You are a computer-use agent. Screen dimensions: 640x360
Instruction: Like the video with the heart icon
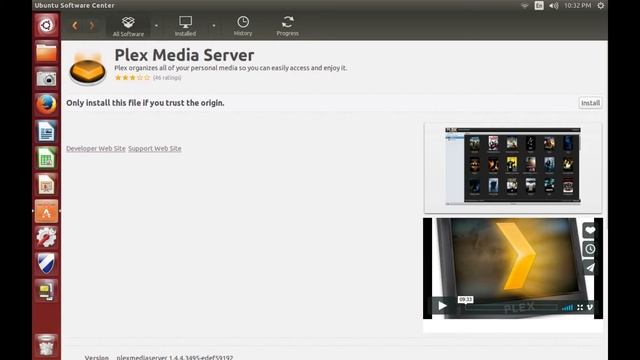click(590, 231)
